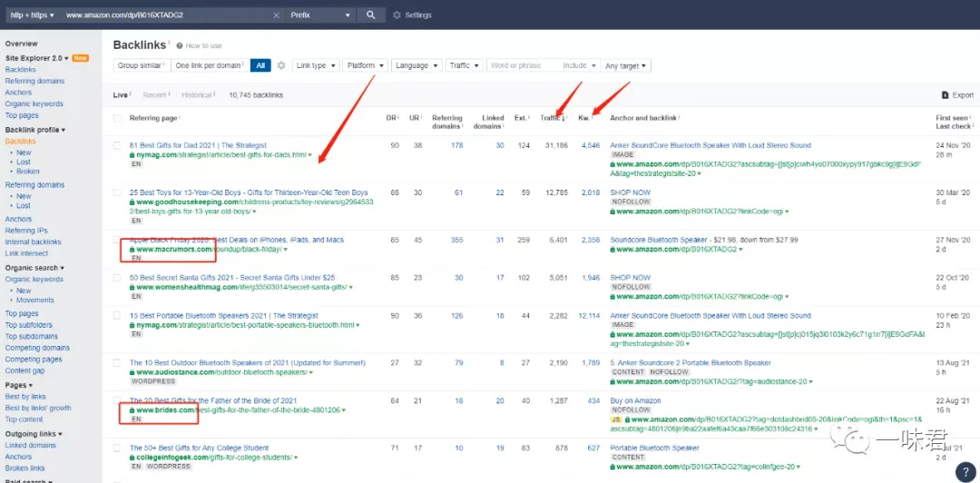Screen dimensions: 980x483
Task: Switch to the Recent backlinks tab
Action: click(x=154, y=95)
